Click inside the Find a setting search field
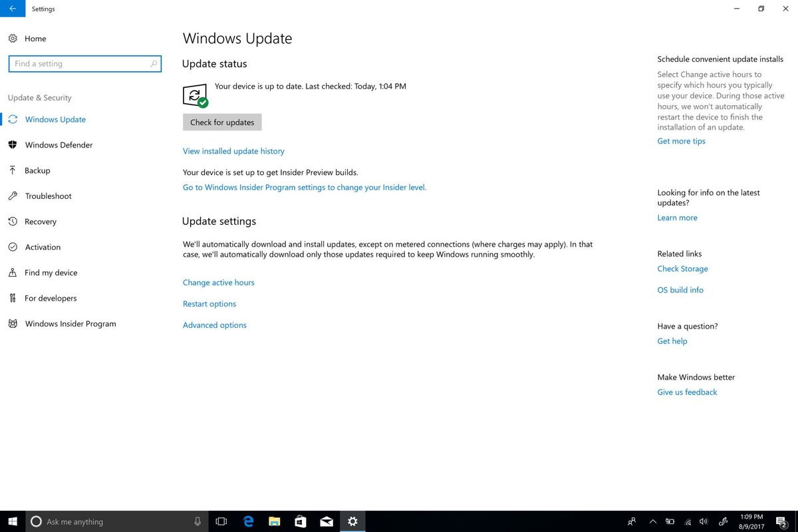Screen dimensions: 798x532 pyautogui.click(x=80, y=63)
